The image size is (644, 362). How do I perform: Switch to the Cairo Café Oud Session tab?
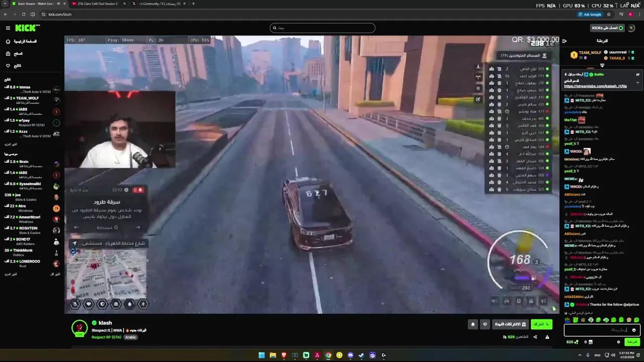pyautogui.click(x=98, y=4)
